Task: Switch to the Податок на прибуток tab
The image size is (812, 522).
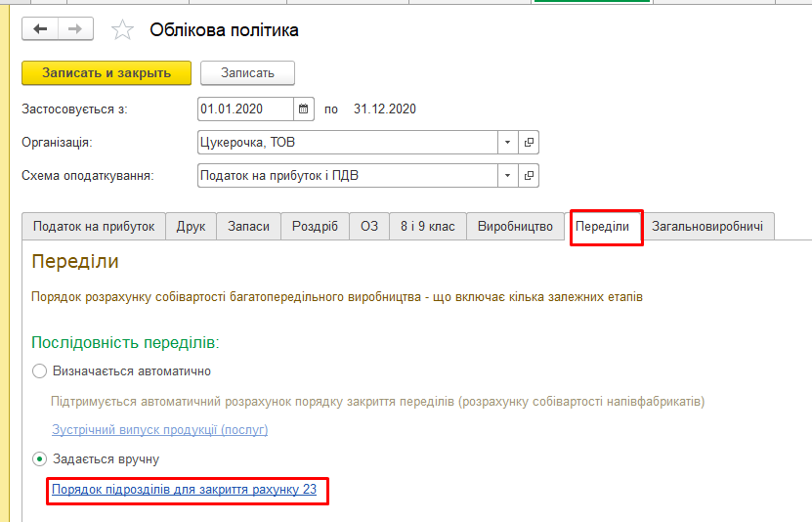Action: click(94, 226)
